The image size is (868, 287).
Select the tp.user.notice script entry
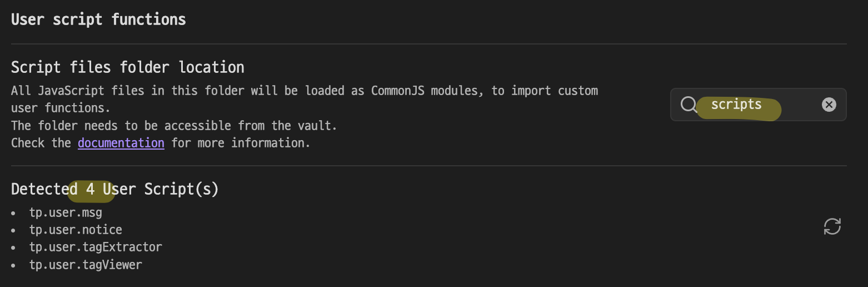coord(76,230)
